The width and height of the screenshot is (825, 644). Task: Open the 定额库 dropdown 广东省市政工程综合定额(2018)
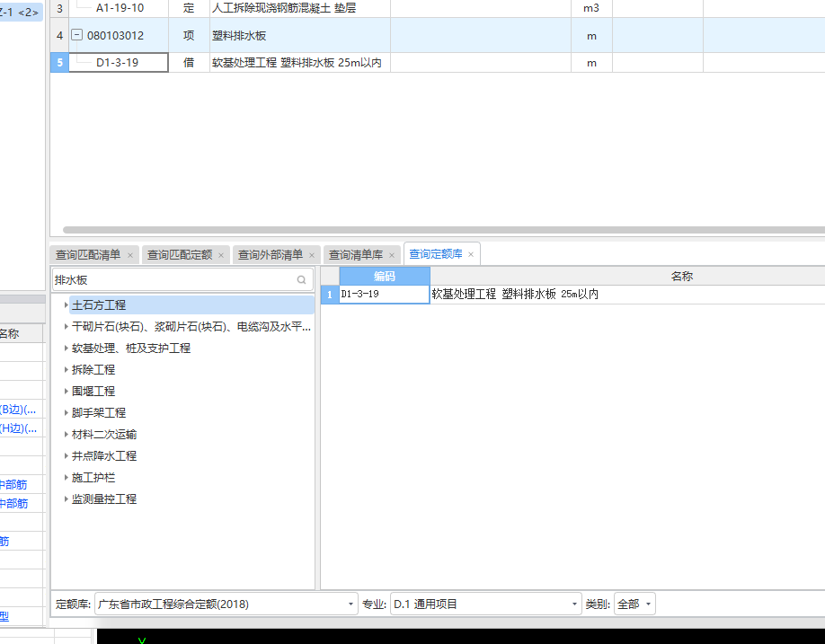point(226,604)
